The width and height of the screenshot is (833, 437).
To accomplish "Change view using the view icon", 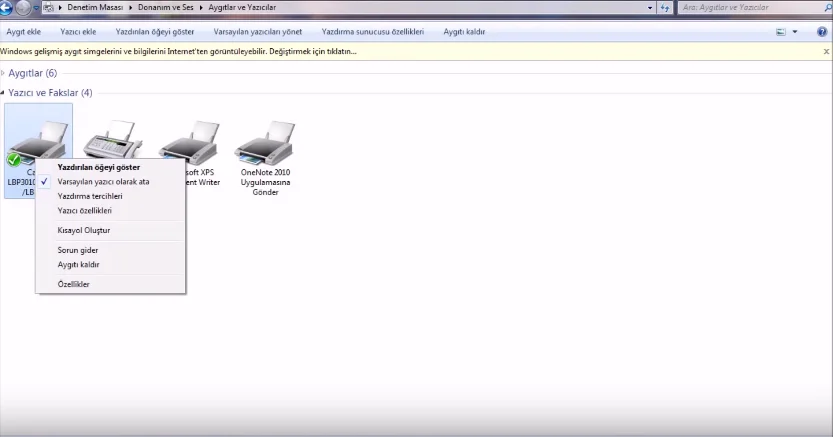I will 780,32.
